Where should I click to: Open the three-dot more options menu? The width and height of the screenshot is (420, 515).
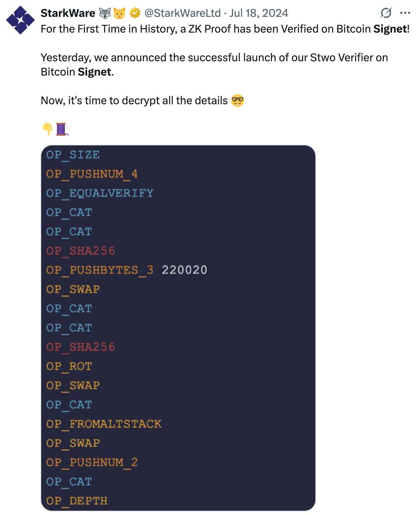click(405, 13)
